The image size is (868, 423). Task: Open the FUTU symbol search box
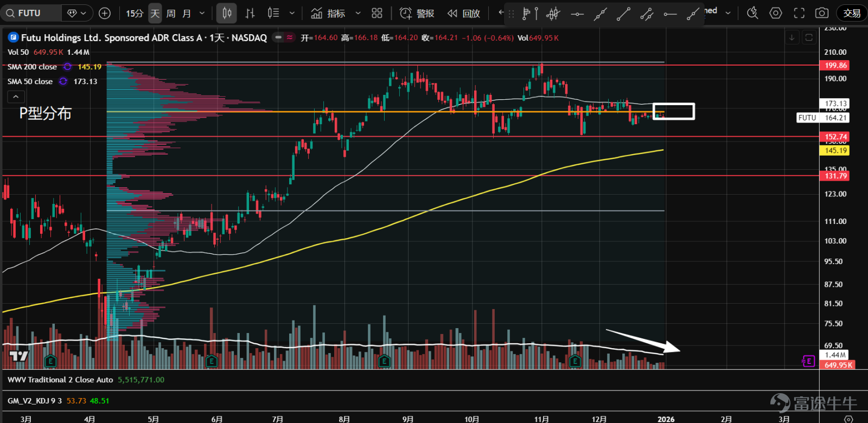31,13
